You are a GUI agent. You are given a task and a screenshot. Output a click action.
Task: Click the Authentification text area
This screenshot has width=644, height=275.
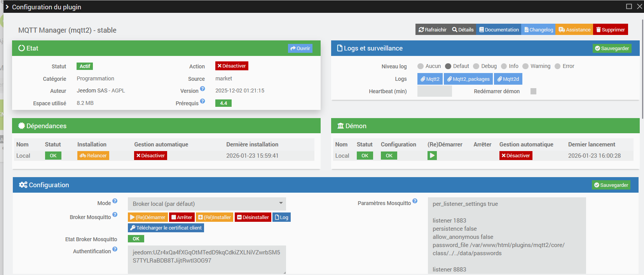pyautogui.click(x=207, y=259)
